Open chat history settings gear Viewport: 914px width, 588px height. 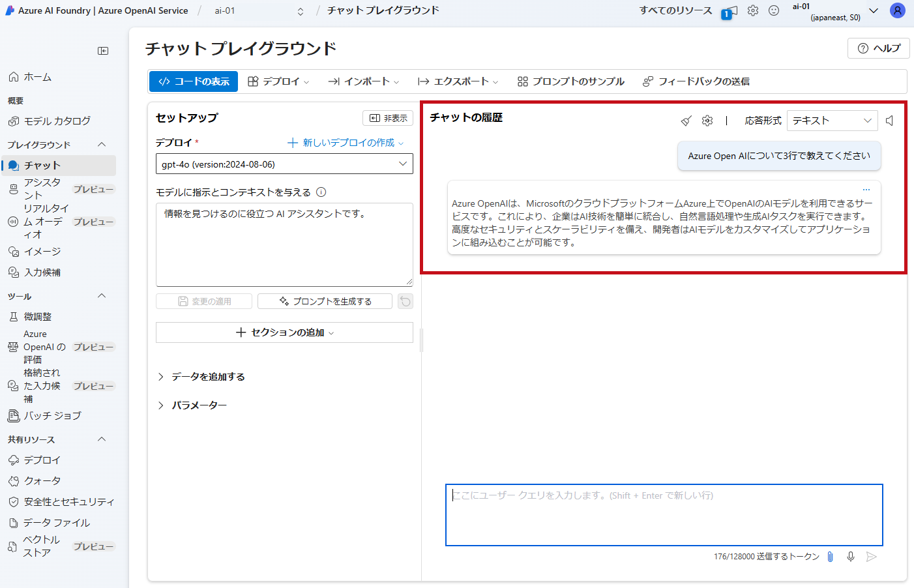(x=707, y=121)
